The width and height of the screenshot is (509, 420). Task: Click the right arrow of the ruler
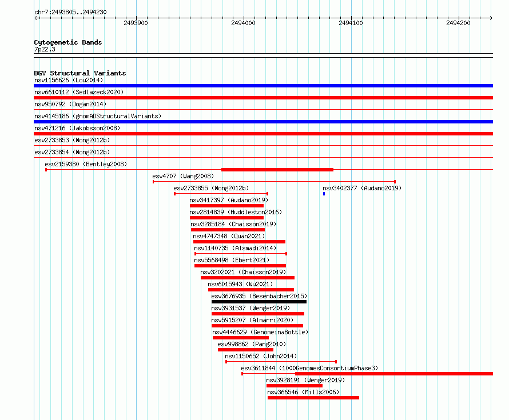491,18
